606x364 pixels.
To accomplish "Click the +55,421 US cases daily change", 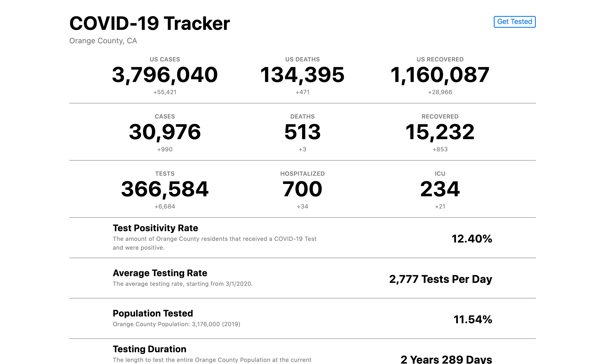I will [165, 92].
